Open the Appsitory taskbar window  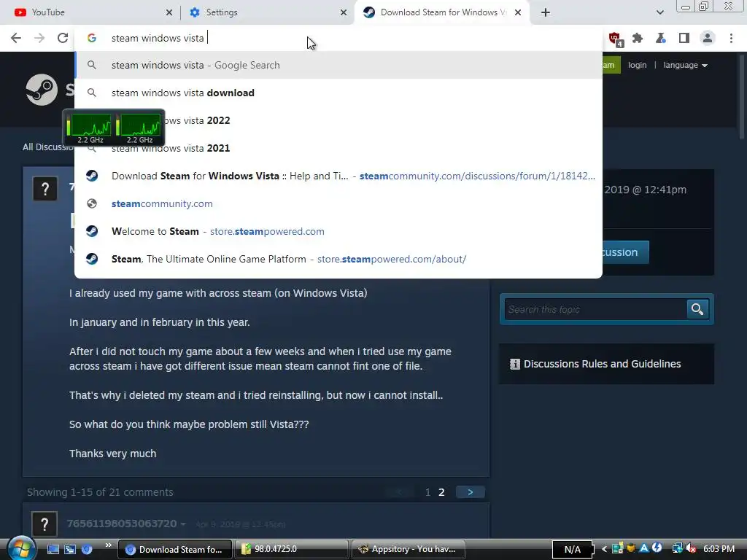coord(409,549)
